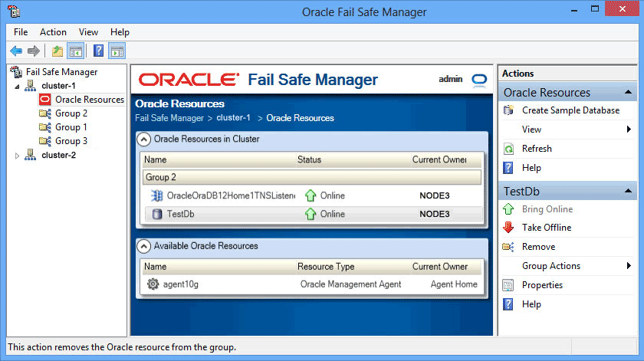Collapse the Available Oracle Resources section
Screen dimensions: 644x361
click(x=143, y=247)
